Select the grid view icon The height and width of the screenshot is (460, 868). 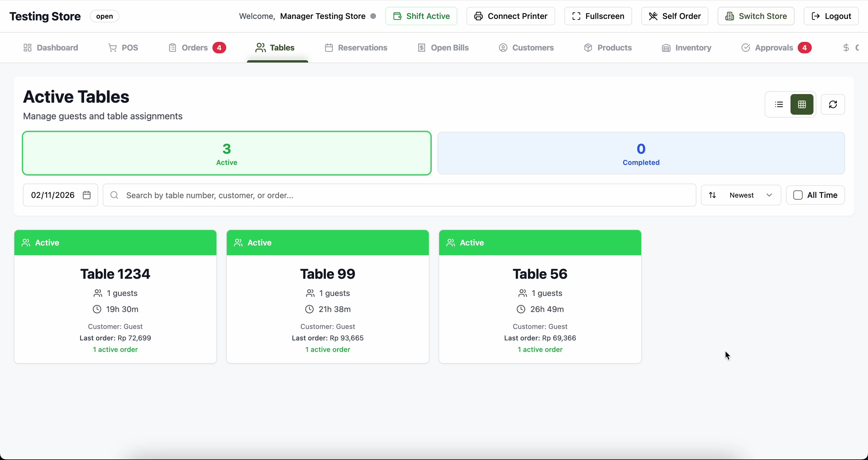802,104
